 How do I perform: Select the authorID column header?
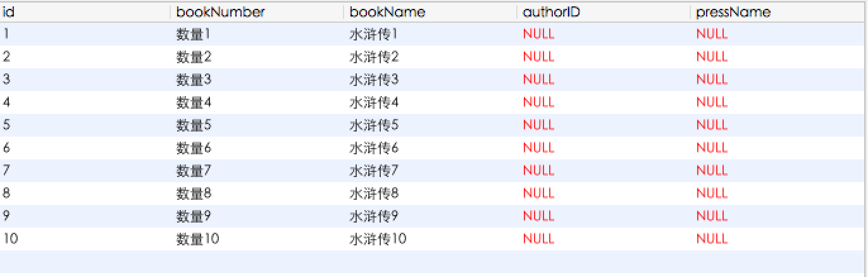tap(604, 12)
